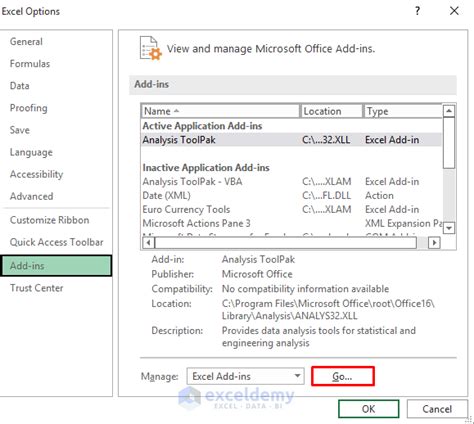Click the list's scroll down arrow
Image resolution: width=474 pixels, height=424 pixels.
click(449, 228)
